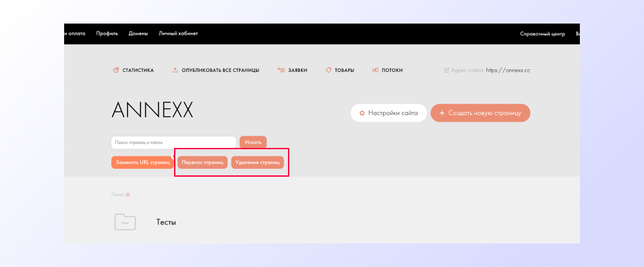Click the add folder plus icon near Папки
The width and height of the screenshot is (644, 267).
click(x=128, y=195)
